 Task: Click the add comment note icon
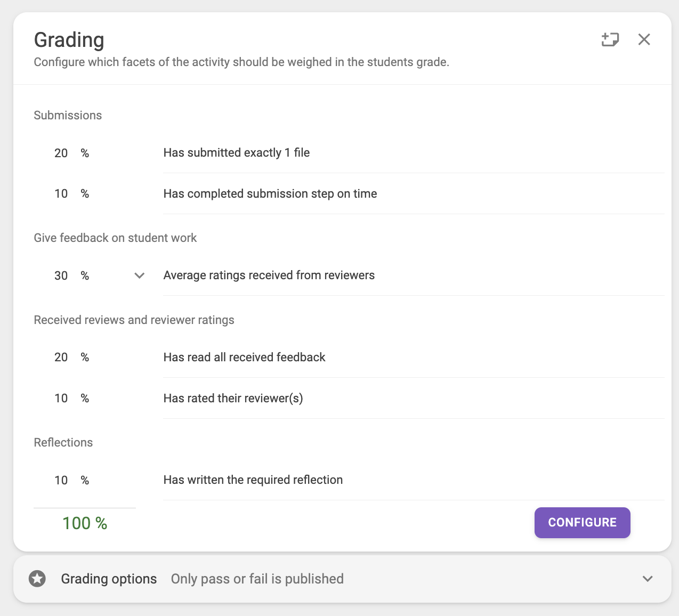pos(610,39)
